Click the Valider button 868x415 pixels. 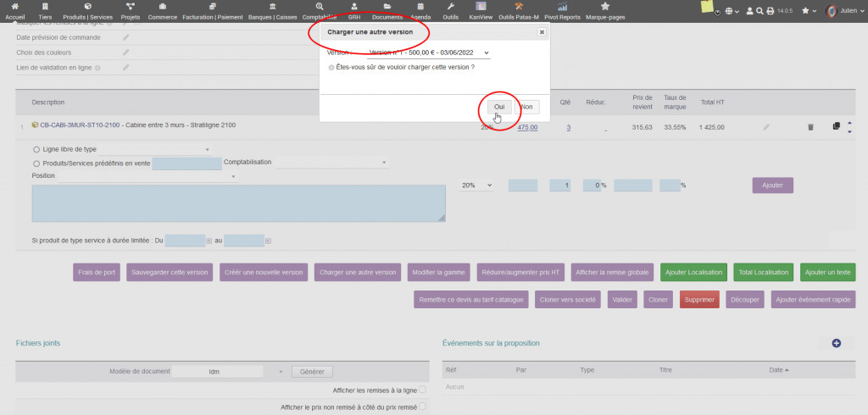tap(622, 300)
